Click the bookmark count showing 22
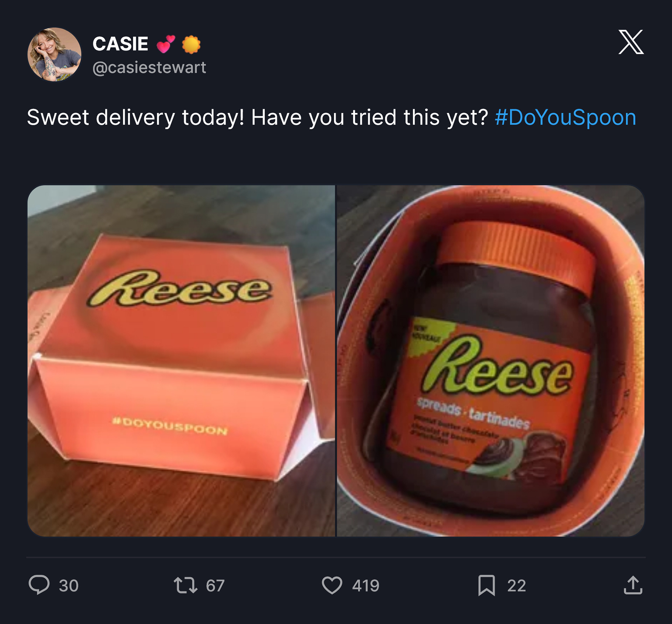Screen dimensions: 672x624 (517, 586)
